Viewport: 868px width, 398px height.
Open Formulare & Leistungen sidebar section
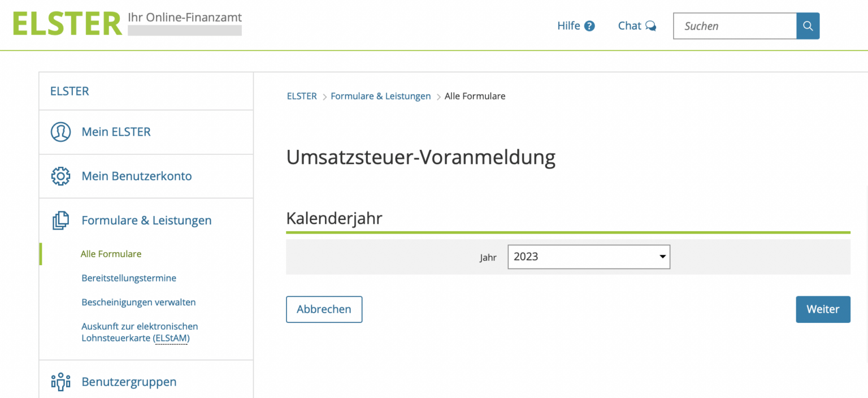coord(146,220)
